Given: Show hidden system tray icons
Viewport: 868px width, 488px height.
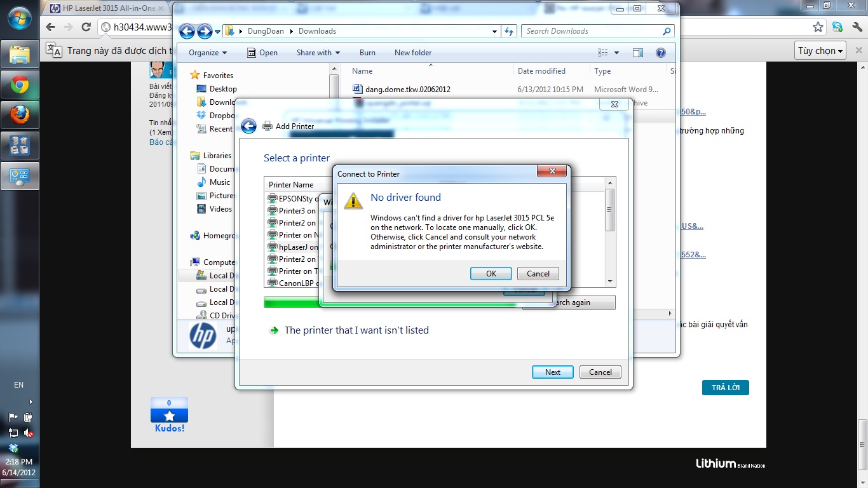Looking at the screenshot, I should [31, 402].
